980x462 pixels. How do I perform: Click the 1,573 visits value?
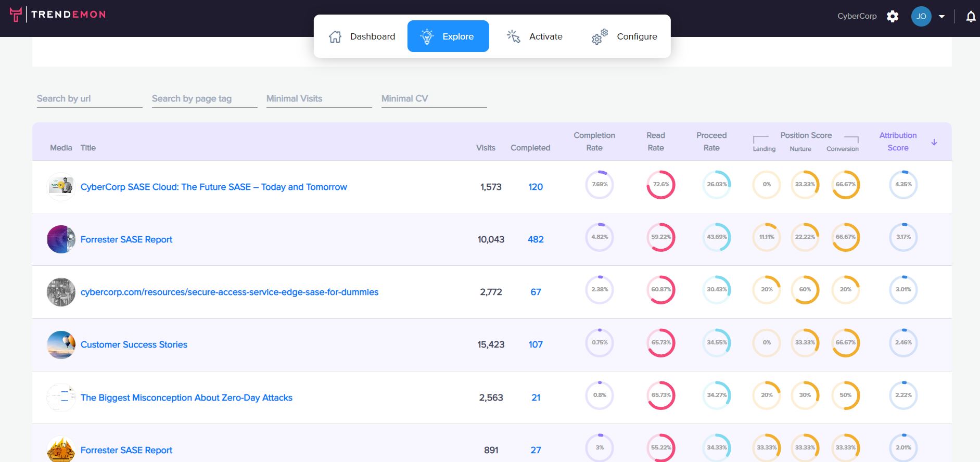click(x=491, y=187)
